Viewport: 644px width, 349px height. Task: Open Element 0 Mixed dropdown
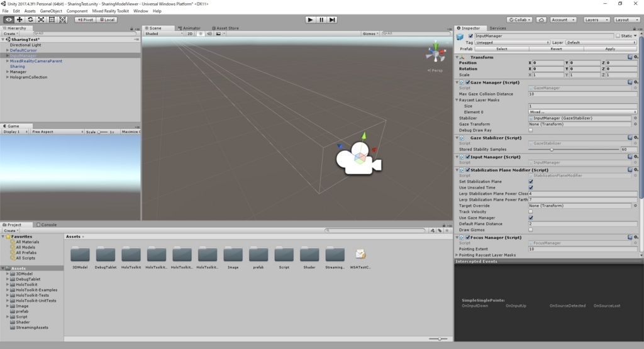pos(582,112)
